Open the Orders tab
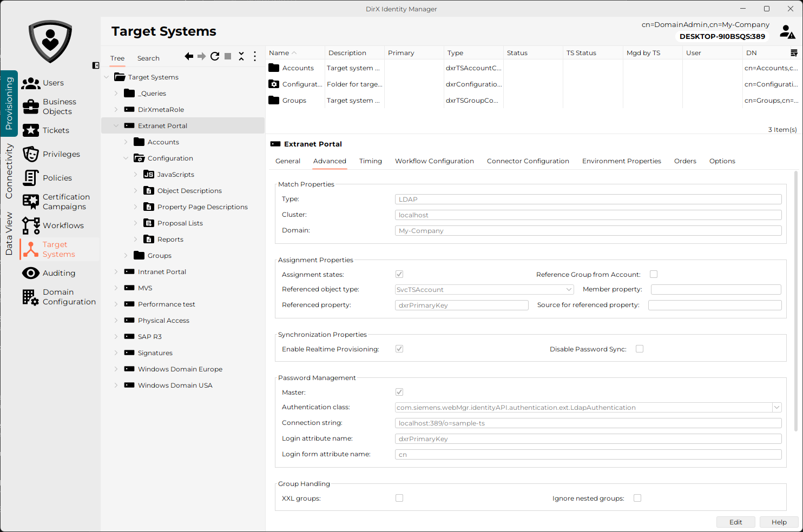803x532 pixels. [685, 161]
